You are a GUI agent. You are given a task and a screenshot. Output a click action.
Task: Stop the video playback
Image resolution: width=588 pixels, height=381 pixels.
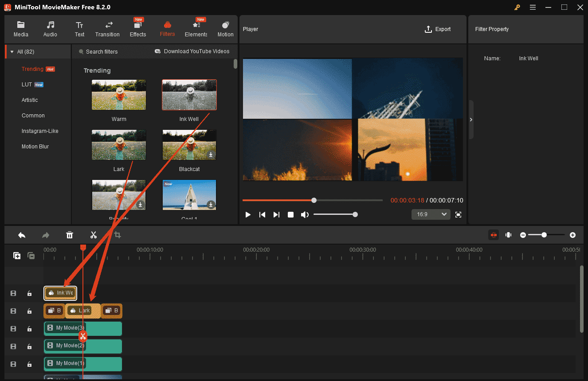(x=290, y=214)
